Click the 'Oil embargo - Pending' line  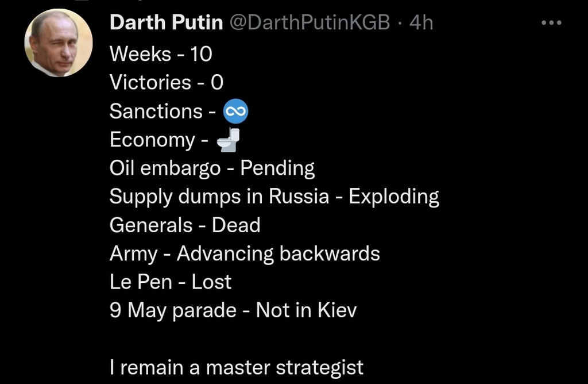[212, 168]
